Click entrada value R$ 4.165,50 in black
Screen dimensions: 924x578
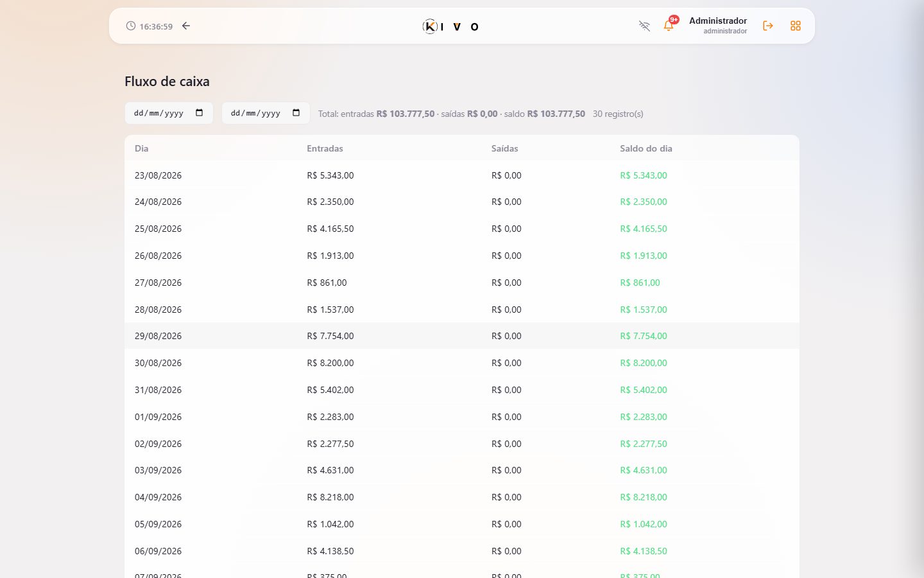[330, 229]
